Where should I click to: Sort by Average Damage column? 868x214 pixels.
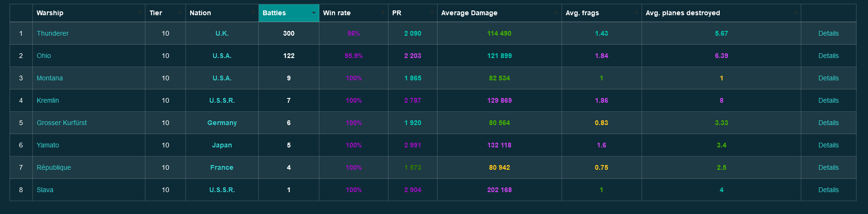pos(469,13)
